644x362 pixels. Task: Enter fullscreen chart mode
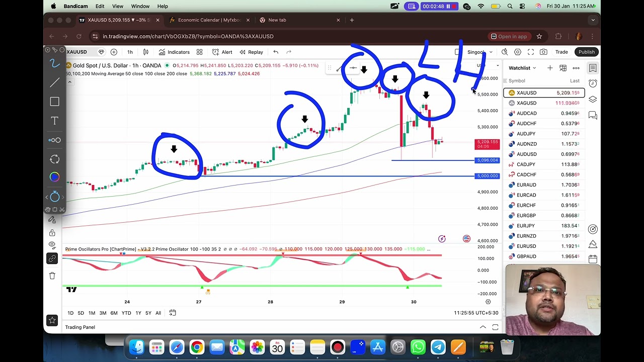pos(531,52)
